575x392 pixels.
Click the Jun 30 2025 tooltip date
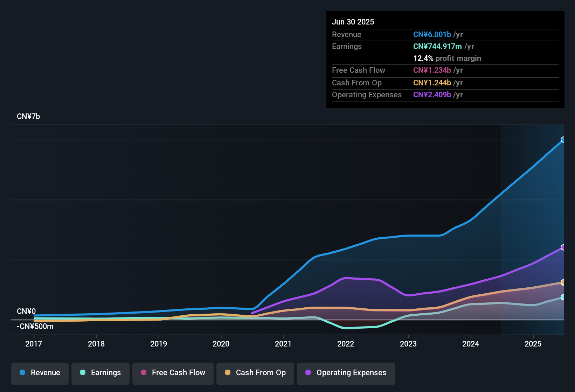click(353, 22)
